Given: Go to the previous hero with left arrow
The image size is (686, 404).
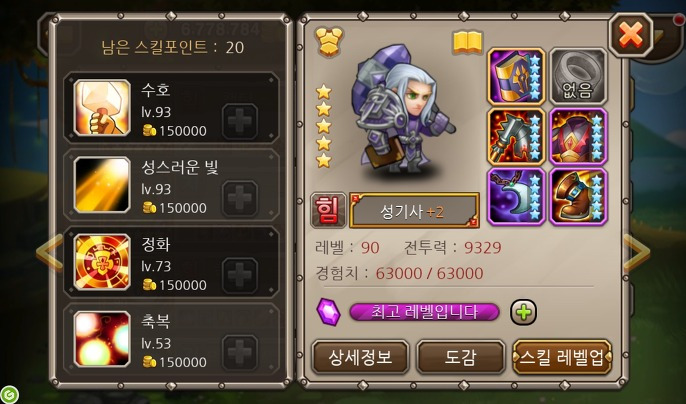Looking at the screenshot, I should (x=49, y=253).
